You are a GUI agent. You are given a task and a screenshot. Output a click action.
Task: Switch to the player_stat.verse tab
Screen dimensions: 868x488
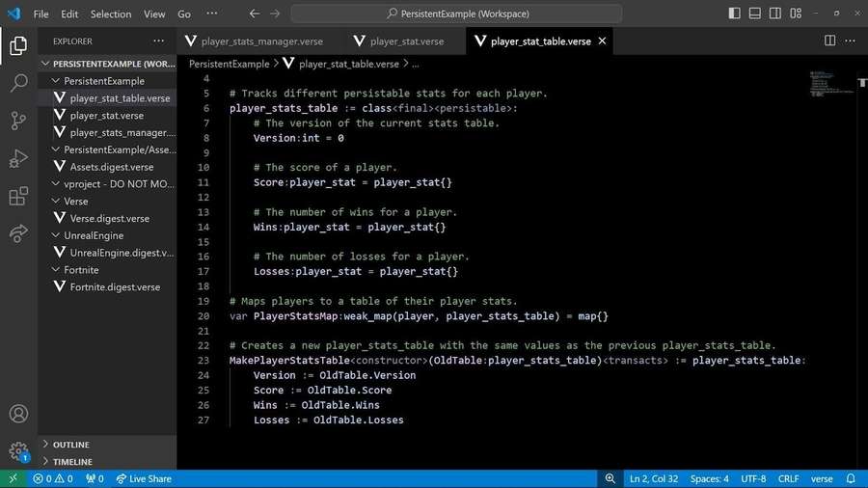click(x=406, y=41)
